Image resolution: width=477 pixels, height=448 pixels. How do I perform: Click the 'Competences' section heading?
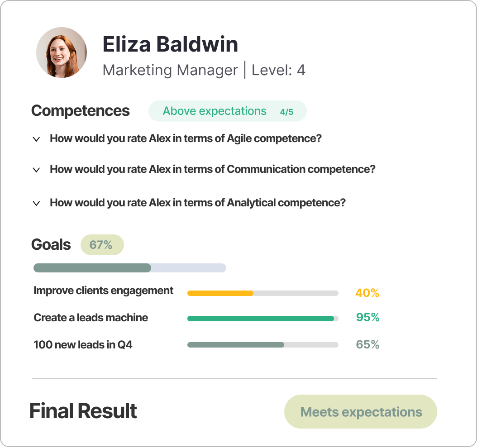pos(80,110)
